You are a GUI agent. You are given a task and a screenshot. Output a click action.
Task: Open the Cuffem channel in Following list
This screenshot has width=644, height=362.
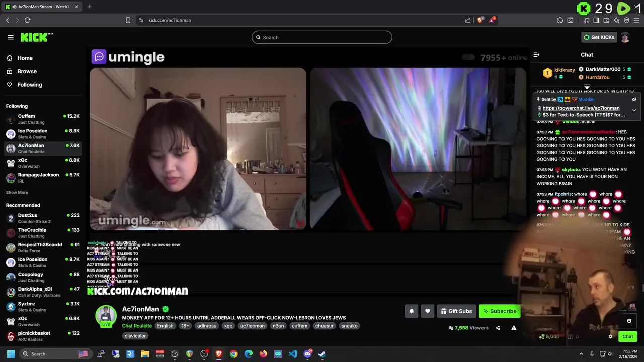pos(43,119)
